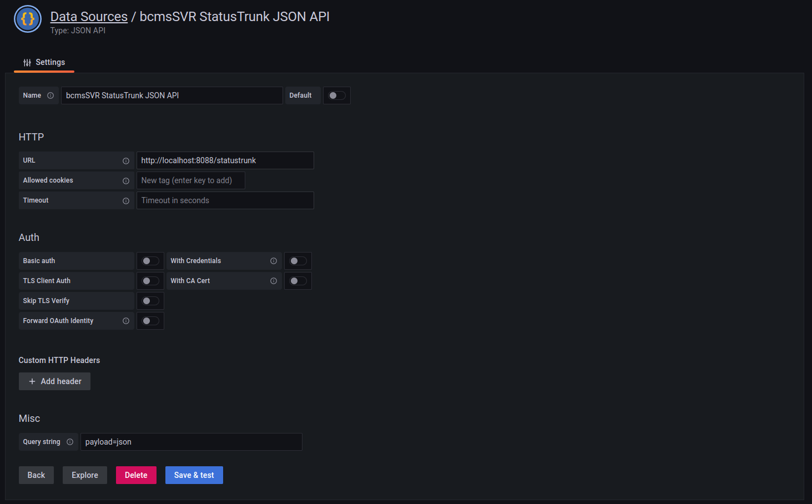The image size is (812, 504).
Task: Click the With Credentials info icon
Action: click(x=274, y=261)
